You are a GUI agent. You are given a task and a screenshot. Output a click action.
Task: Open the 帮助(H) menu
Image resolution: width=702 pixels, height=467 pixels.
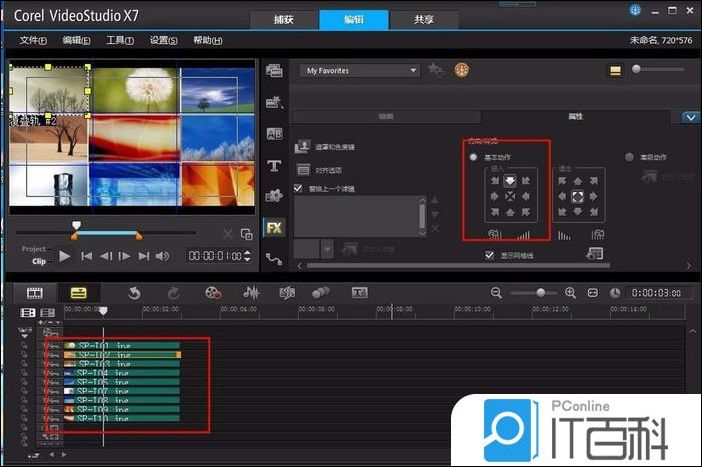coord(208,40)
